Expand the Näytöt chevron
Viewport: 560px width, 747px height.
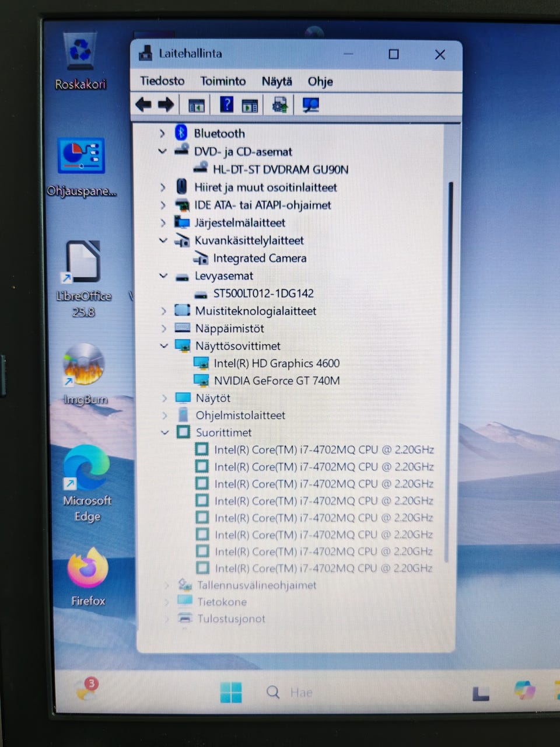click(x=164, y=398)
